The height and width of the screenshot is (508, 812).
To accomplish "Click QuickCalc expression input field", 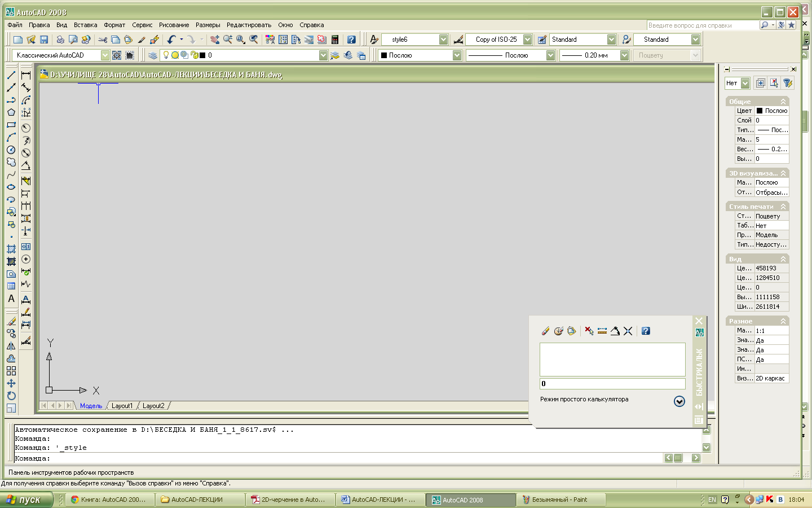I will click(x=612, y=384).
